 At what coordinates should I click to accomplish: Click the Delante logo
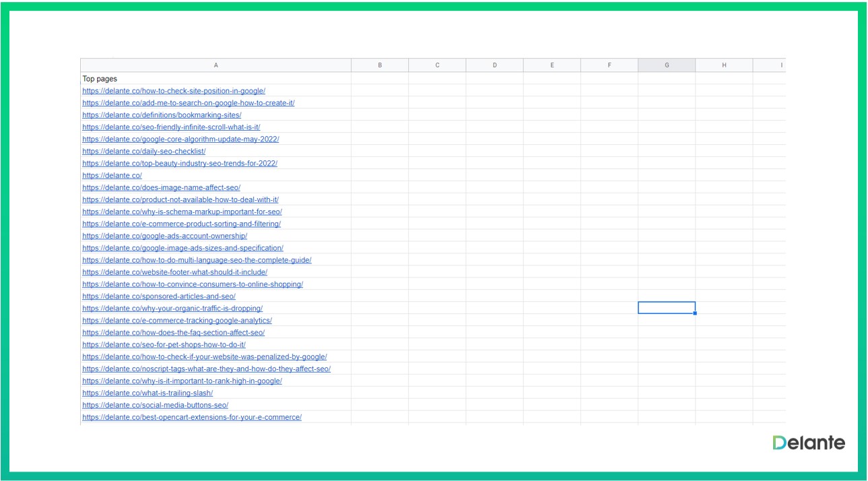pos(809,443)
